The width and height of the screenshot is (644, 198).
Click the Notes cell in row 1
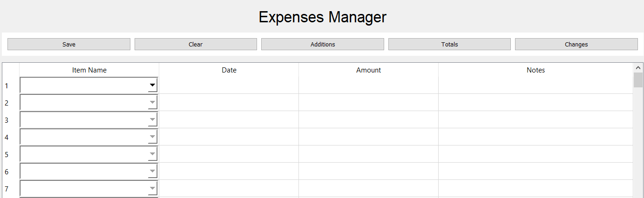(536, 86)
